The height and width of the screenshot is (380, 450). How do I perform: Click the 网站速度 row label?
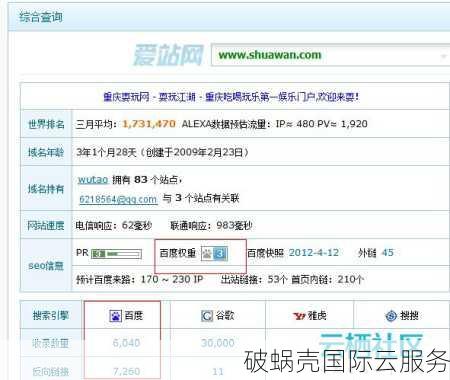[46, 226]
